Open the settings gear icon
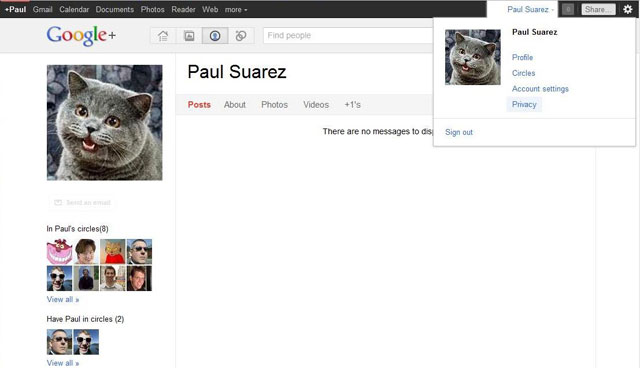Image resolution: width=640 pixels, height=368 pixels. pos(628,9)
